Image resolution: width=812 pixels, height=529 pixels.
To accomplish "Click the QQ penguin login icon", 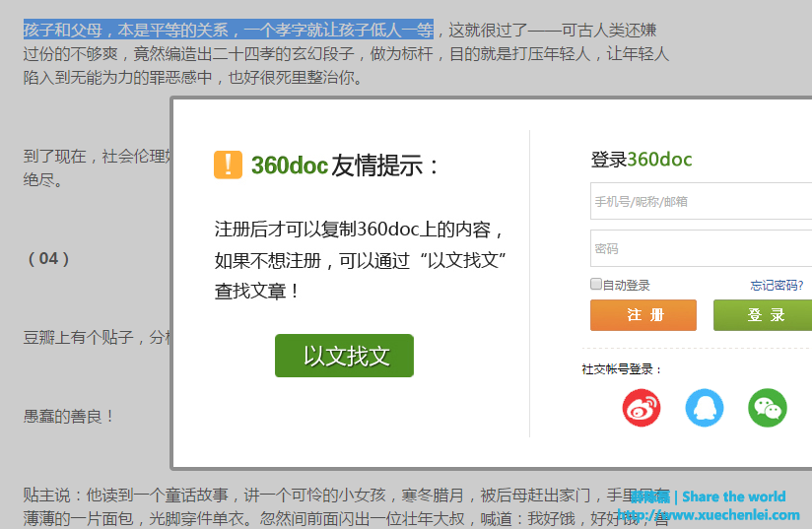I will [705, 408].
